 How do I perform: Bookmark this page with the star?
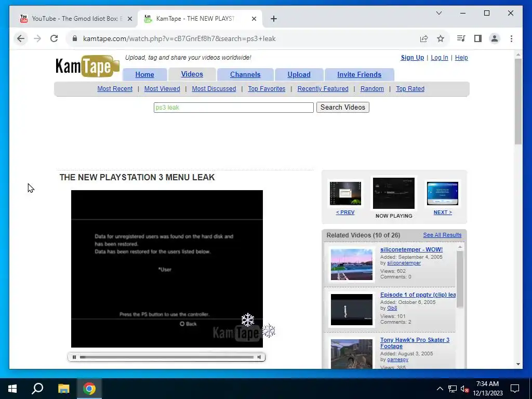[x=441, y=38]
